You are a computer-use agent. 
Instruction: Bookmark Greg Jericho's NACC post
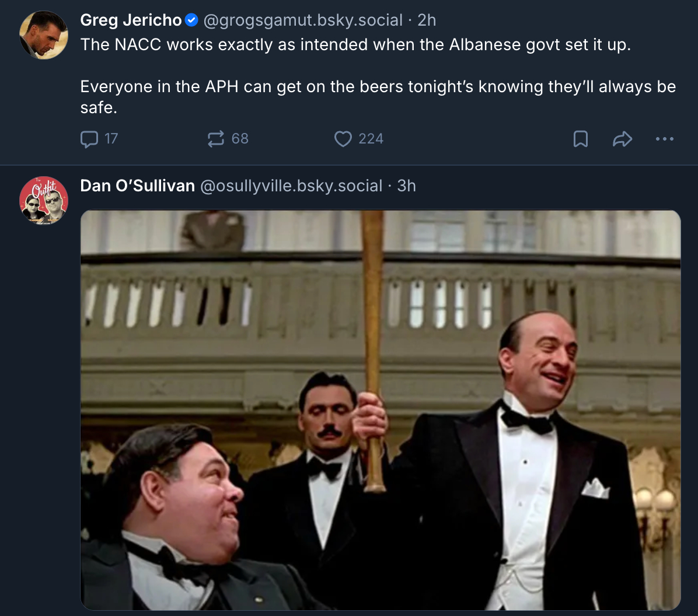pos(581,139)
